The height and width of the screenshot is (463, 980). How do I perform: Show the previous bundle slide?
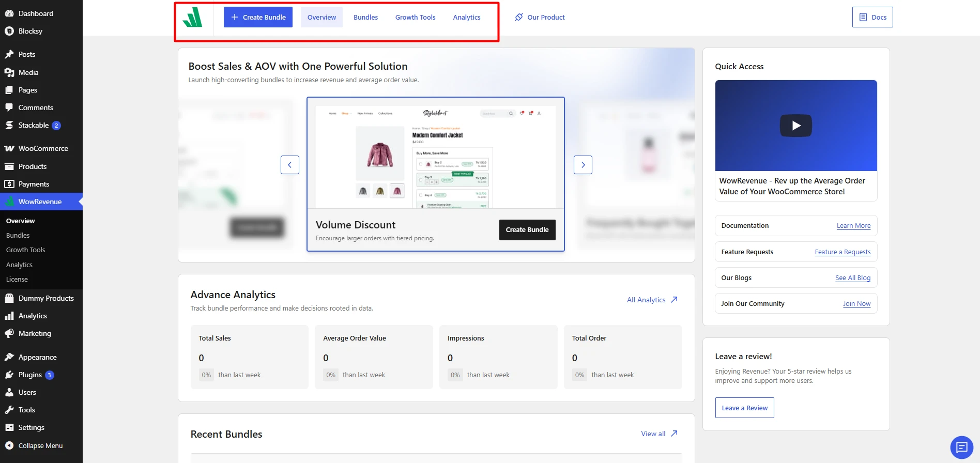pyautogui.click(x=290, y=165)
